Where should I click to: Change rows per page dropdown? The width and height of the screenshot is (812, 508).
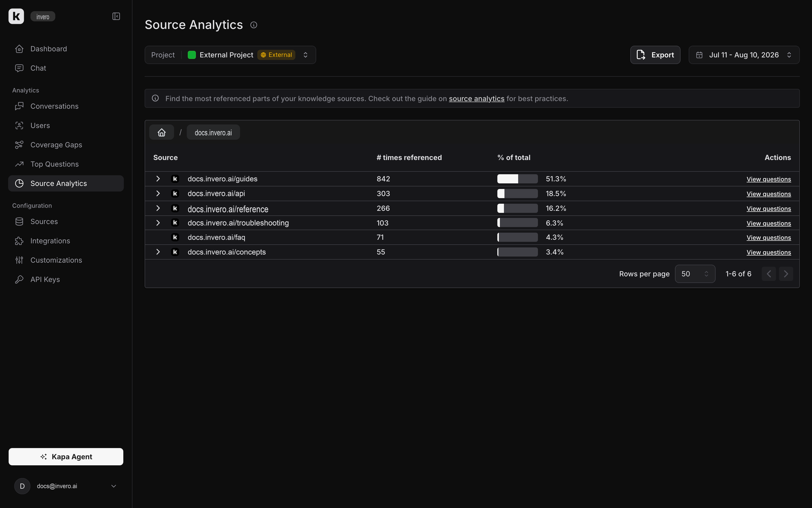pos(695,274)
